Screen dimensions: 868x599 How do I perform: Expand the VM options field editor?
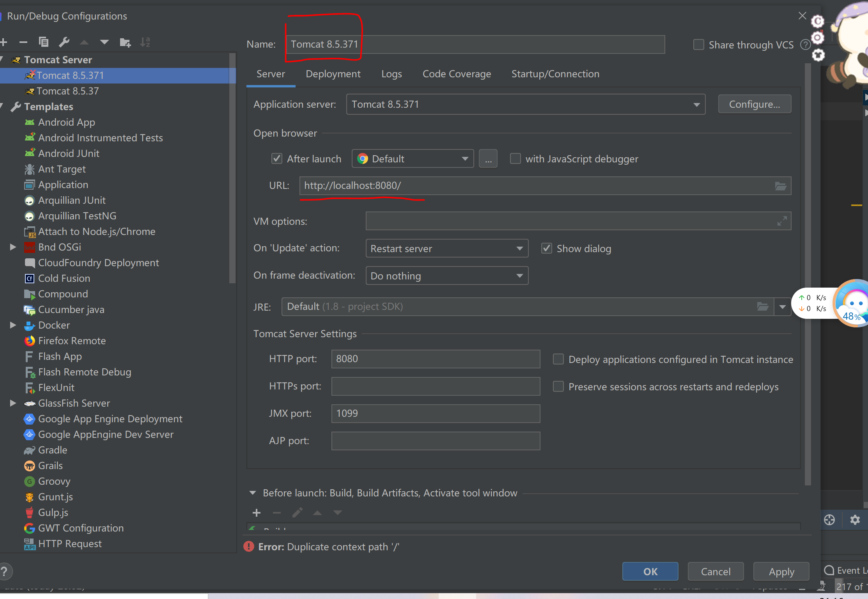[782, 221]
